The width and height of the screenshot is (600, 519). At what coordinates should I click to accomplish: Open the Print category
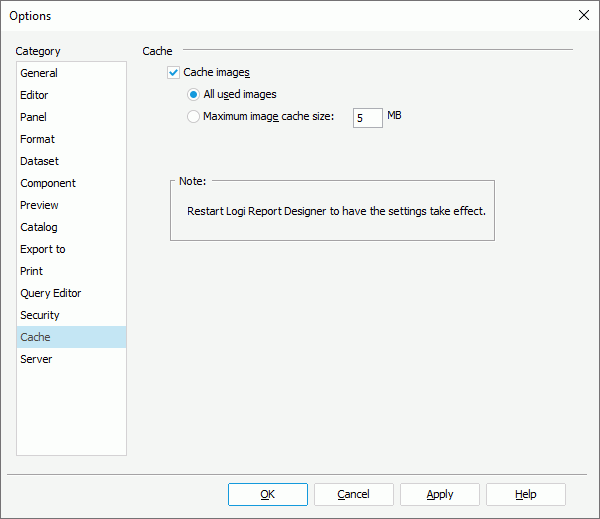tap(71, 271)
